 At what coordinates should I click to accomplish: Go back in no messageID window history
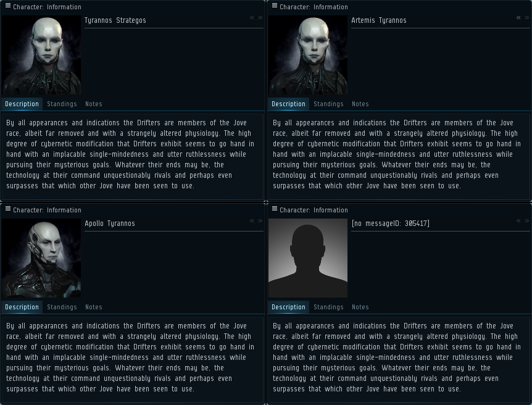[x=518, y=220]
